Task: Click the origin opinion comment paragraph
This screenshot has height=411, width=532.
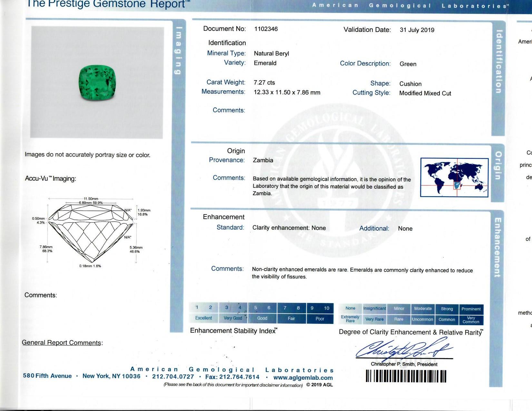Action: click(331, 186)
